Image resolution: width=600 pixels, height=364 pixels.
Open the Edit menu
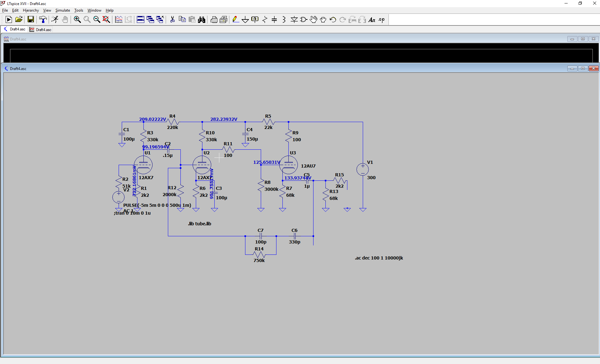coord(15,10)
